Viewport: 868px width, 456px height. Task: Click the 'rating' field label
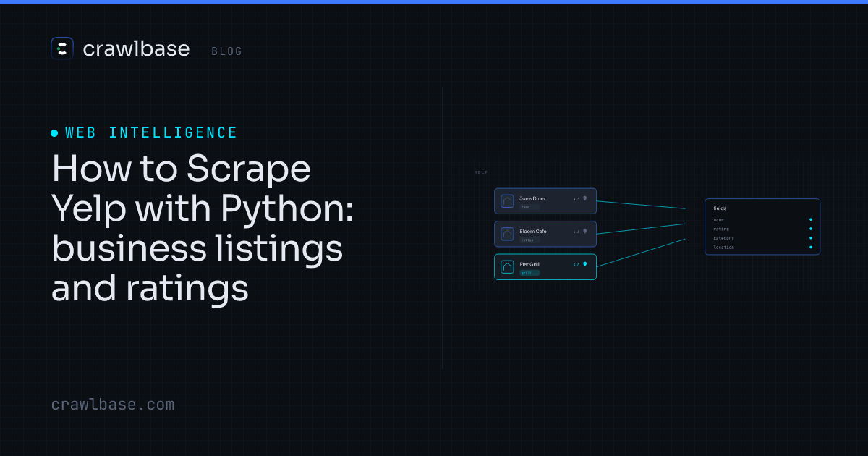[721, 229]
